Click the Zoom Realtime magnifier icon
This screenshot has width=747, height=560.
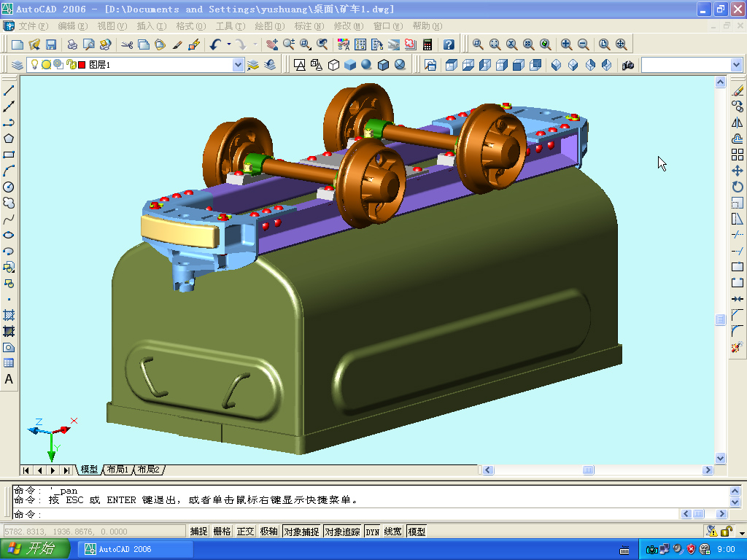pos(289,44)
